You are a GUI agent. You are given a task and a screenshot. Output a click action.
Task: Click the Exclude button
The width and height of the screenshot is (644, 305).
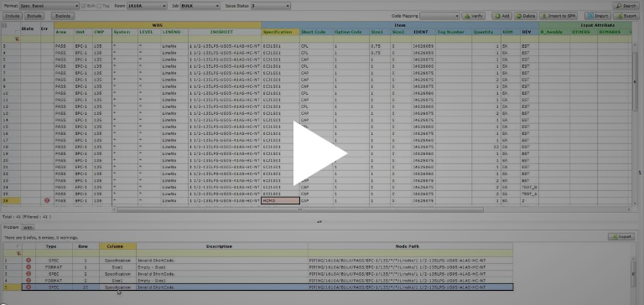[x=34, y=16]
